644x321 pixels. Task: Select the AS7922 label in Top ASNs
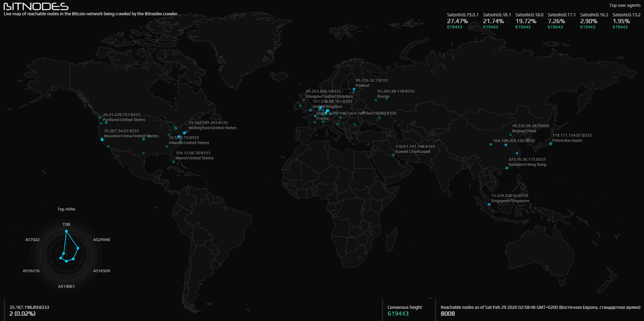click(x=33, y=240)
